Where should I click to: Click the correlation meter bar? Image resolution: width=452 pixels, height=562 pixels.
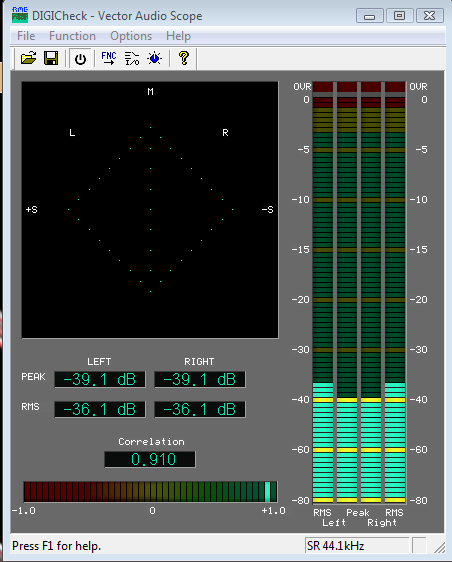pos(150,492)
